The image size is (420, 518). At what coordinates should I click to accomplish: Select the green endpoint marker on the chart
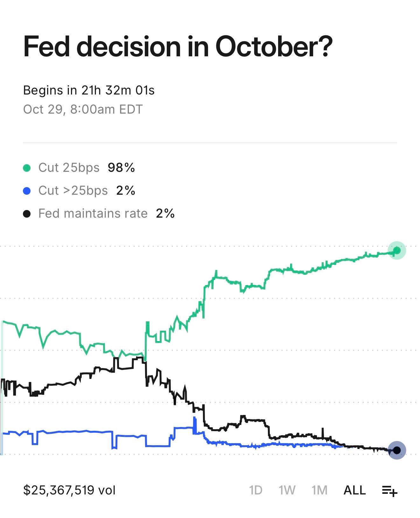tap(396, 251)
